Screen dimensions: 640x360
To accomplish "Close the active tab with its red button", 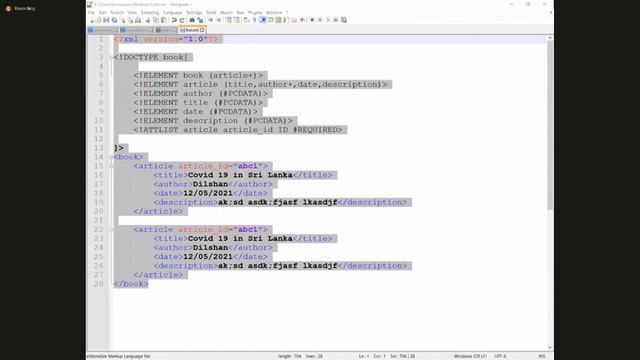I will tap(202, 30).
